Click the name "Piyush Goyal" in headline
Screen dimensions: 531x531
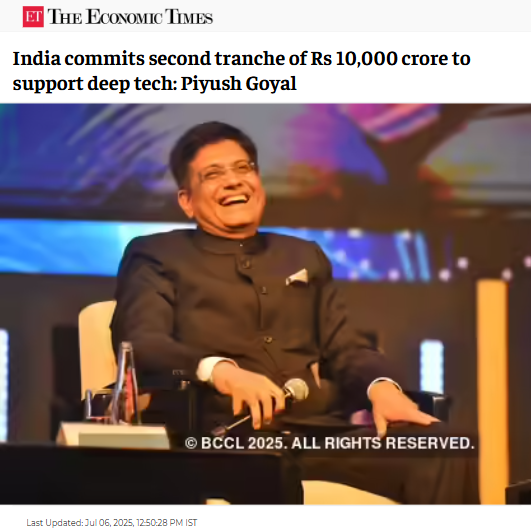(x=239, y=84)
